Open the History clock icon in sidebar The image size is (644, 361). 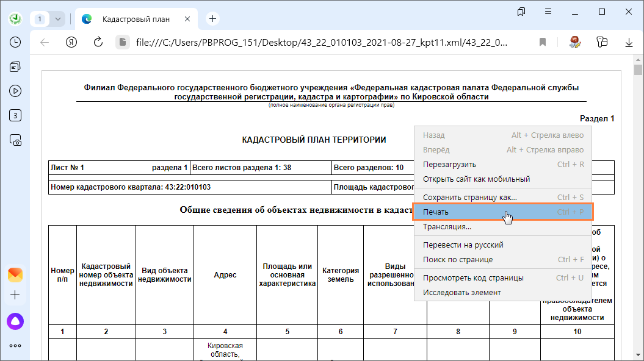point(15,42)
